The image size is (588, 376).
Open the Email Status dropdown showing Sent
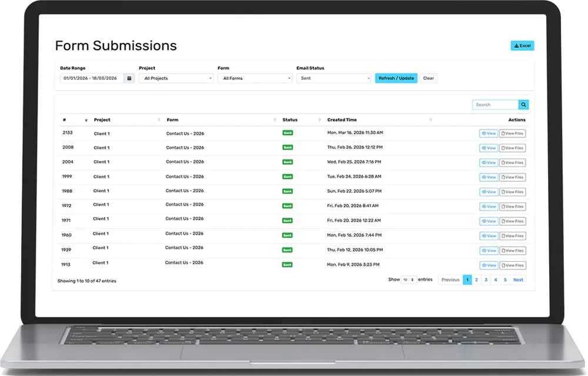334,78
